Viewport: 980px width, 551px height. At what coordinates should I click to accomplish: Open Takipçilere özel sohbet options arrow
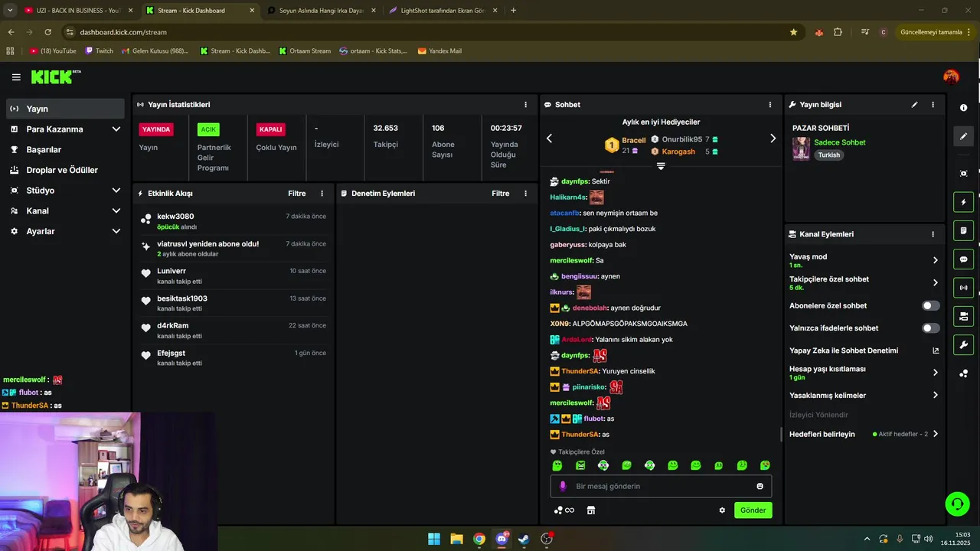[935, 282]
